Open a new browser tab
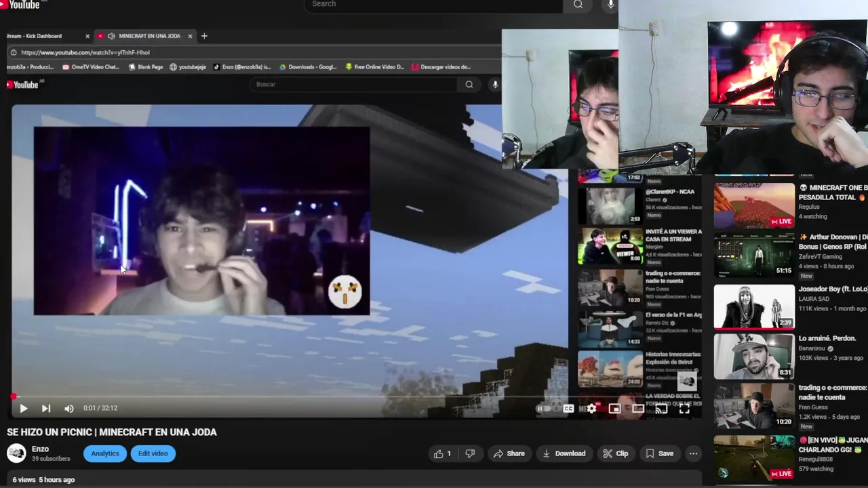The width and height of the screenshot is (868, 488). click(204, 36)
